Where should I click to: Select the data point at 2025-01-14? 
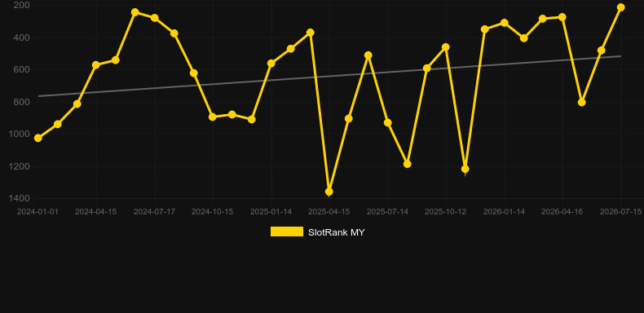tap(271, 64)
